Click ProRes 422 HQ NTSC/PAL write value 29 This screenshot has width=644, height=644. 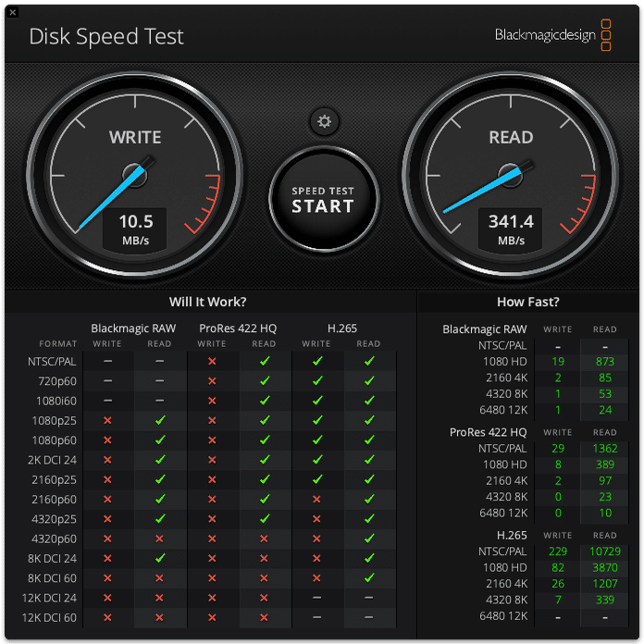(x=558, y=449)
